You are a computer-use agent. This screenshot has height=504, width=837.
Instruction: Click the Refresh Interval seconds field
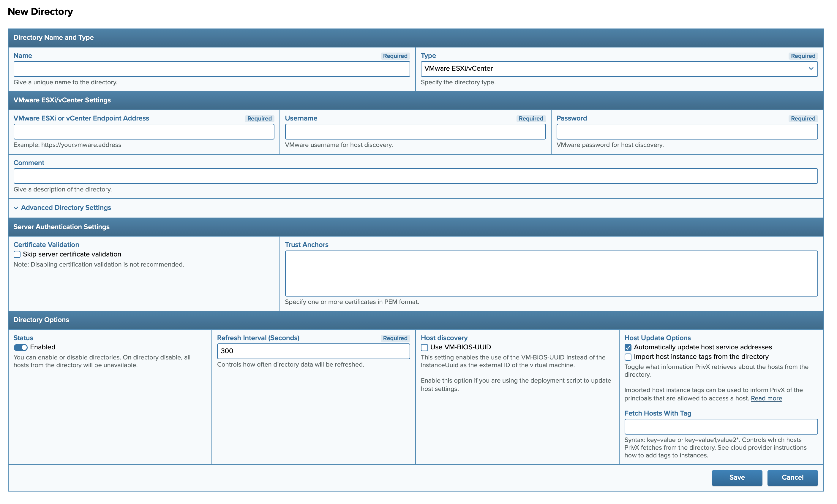coord(313,351)
